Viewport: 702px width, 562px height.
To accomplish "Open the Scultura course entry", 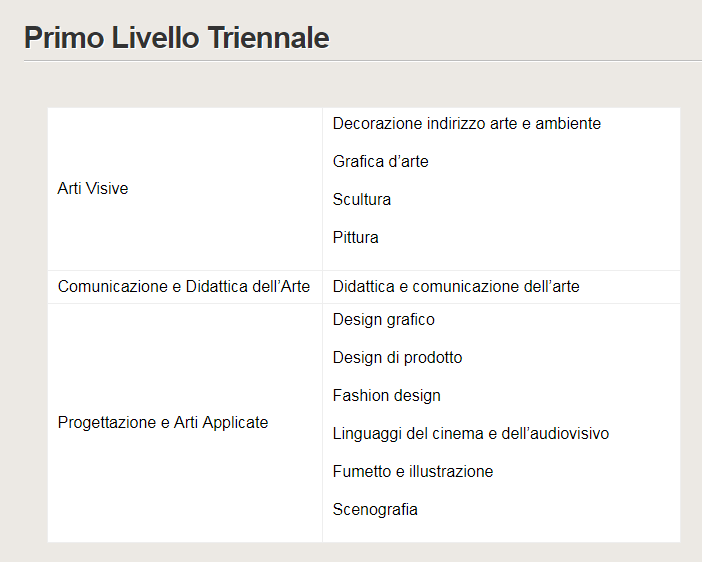I will pos(362,200).
